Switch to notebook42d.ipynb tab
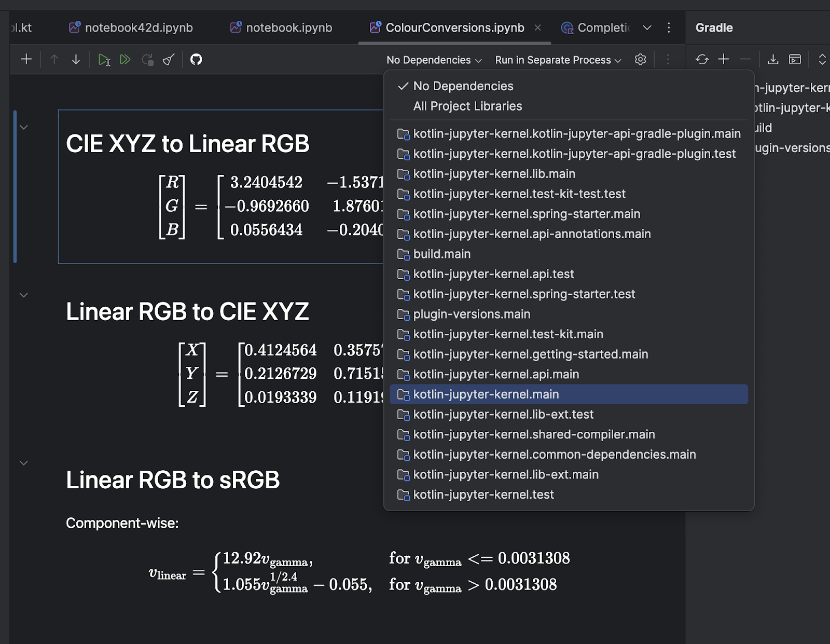This screenshot has width=830, height=644. pyautogui.click(x=131, y=28)
